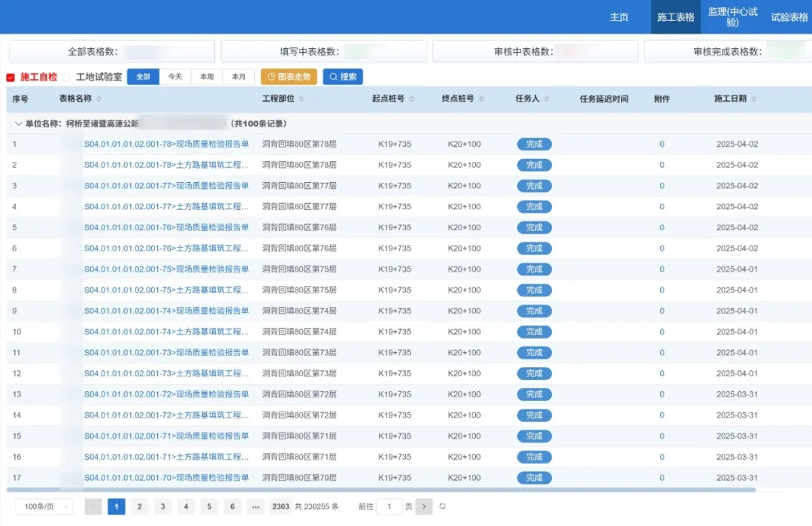The height and width of the screenshot is (526, 812).
Task: Open row 17 link 001-70>现场质量检验报告单
Action: click(166, 477)
